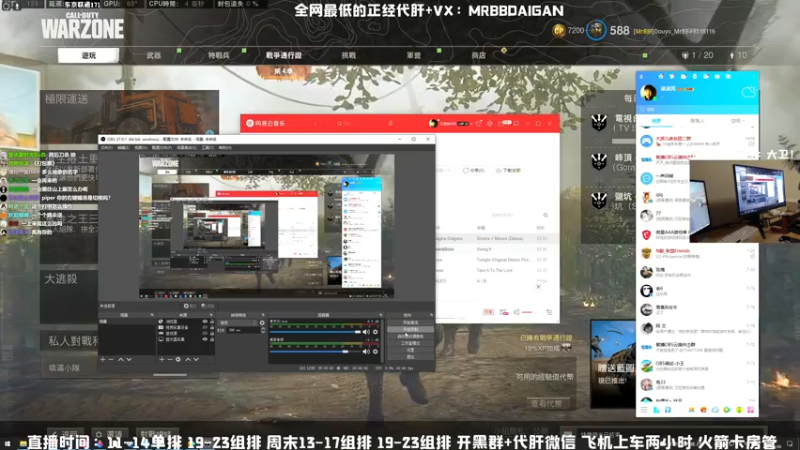800x450 pixels.
Task: Mute the first OBS mixer channel
Action: point(366,332)
